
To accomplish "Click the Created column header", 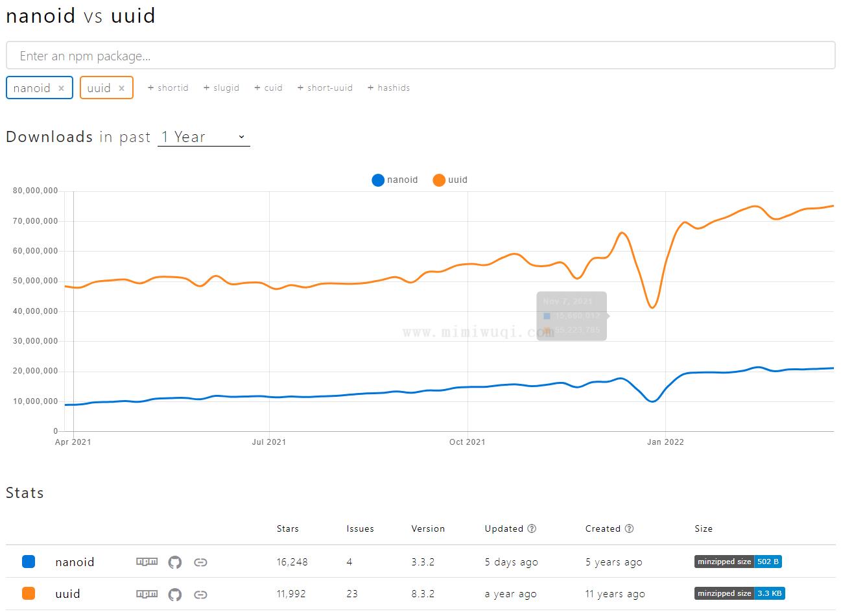I will tap(603, 528).
